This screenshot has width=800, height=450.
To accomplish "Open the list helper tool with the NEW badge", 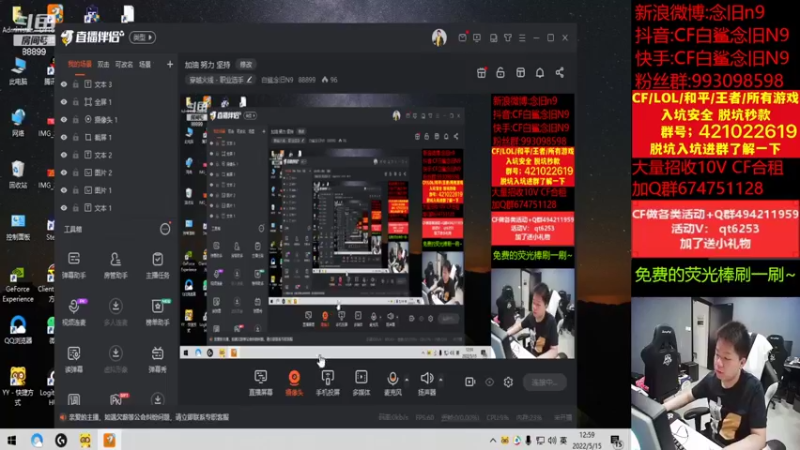I will [158, 312].
